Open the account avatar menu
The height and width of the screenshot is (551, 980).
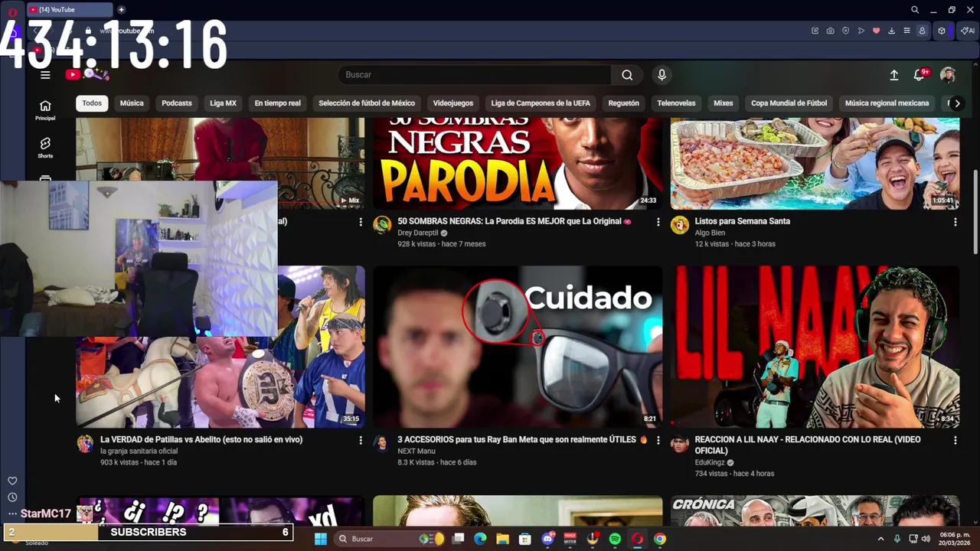point(948,74)
